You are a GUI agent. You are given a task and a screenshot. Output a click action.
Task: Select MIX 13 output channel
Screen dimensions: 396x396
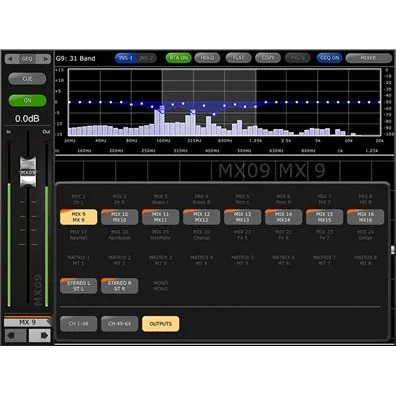[x=242, y=217]
